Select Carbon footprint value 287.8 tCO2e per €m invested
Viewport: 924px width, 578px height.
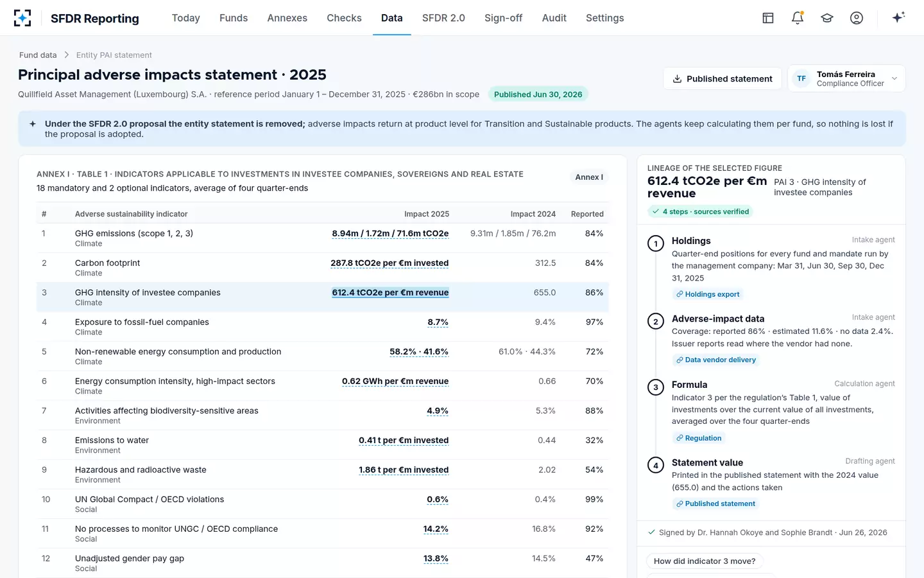click(x=389, y=263)
